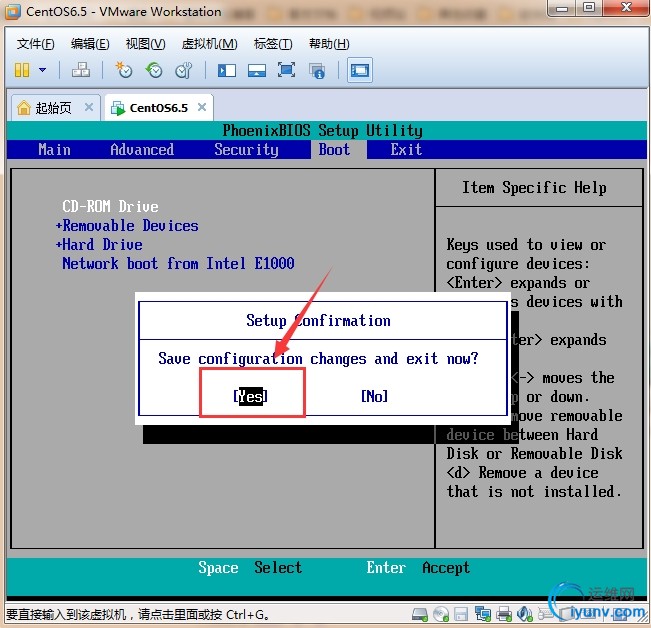
Task: Expand Removable Devices boot entry
Action: pos(127,225)
